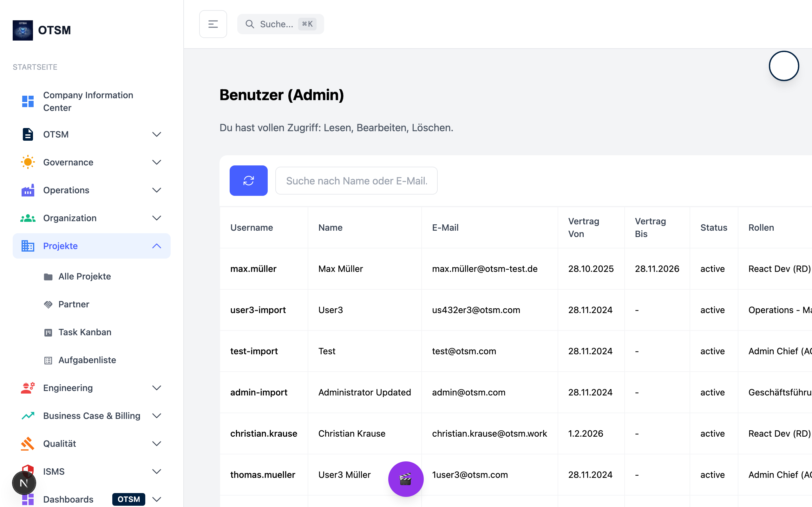Expand Business Case & Billing chevron

(x=157, y=416)
